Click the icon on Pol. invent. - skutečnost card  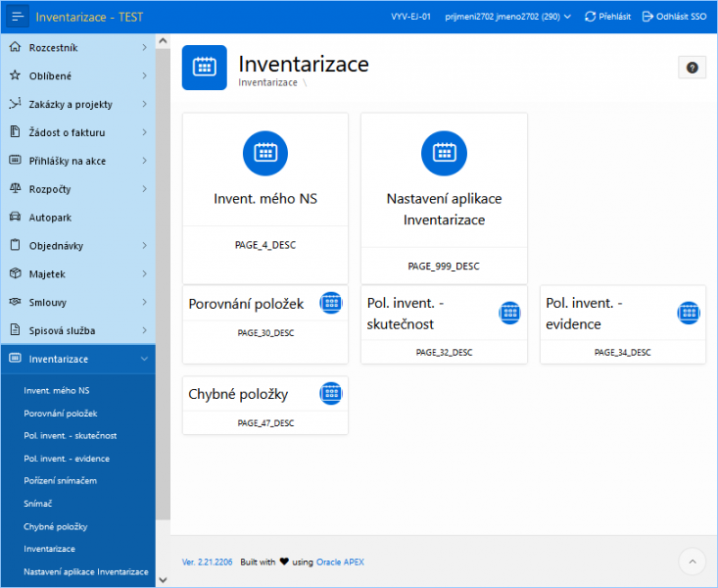tap(509, 313)
